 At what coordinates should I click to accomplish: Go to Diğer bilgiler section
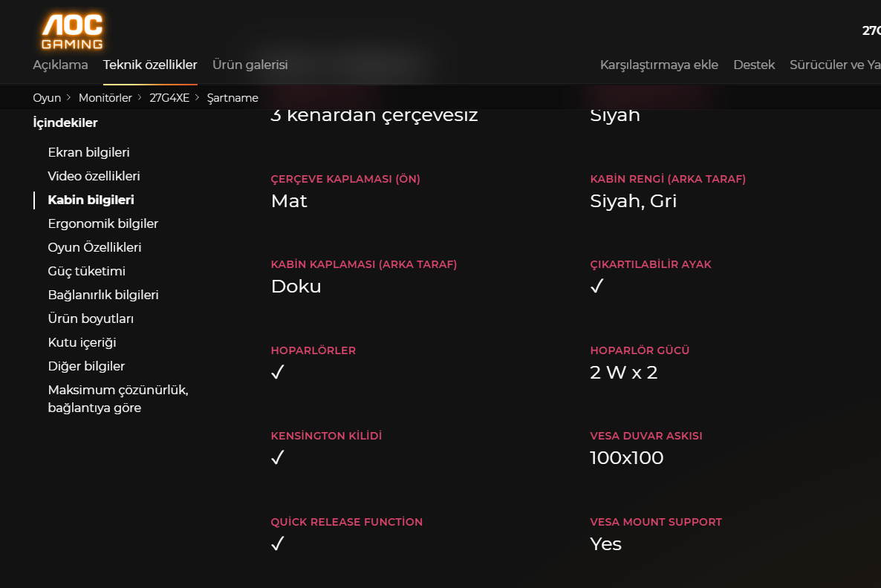(x=86, y=366)
